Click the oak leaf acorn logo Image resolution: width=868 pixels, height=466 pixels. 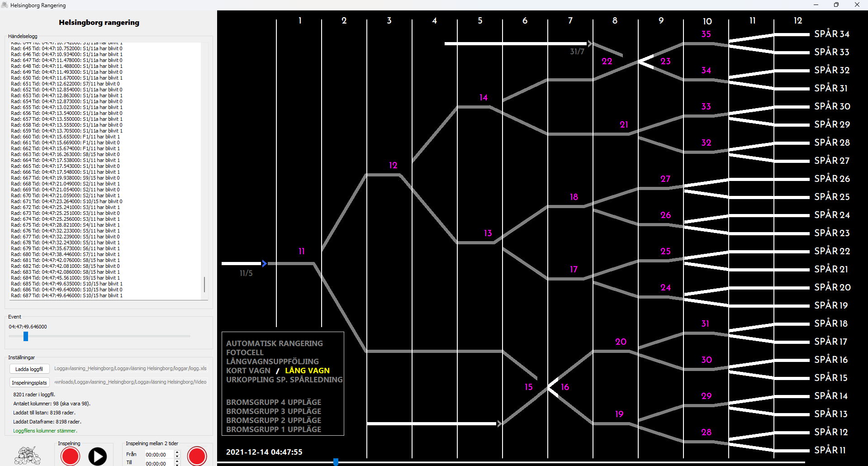pos(27,455)
